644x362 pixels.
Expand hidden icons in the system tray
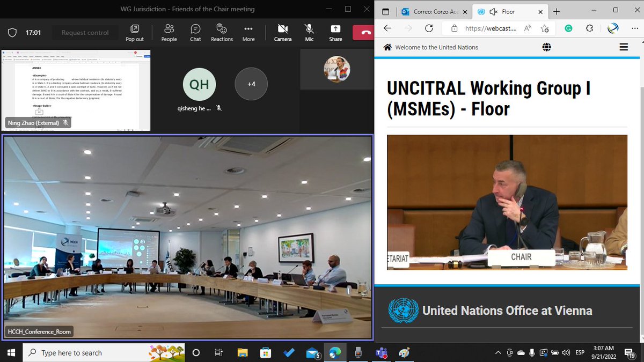(x=498, y=352)
